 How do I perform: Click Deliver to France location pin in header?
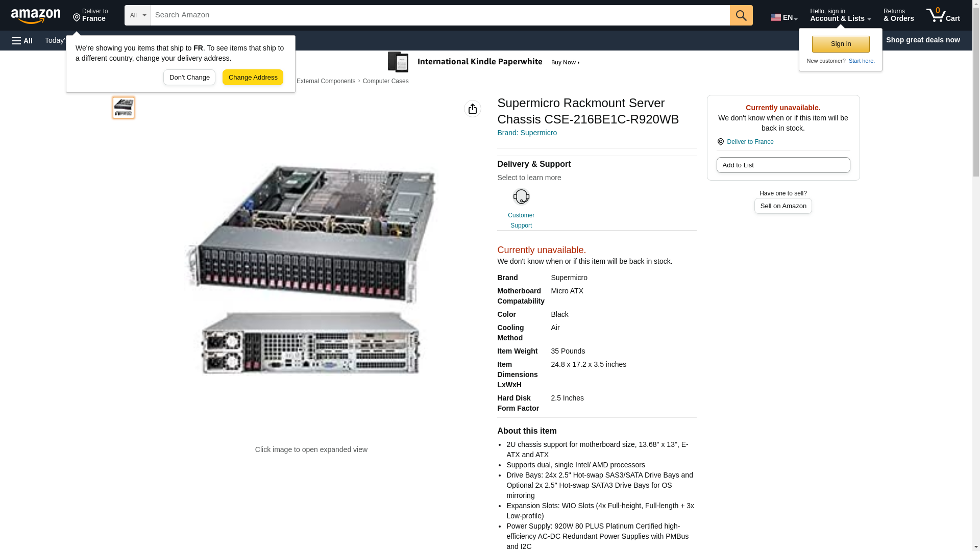point(90,15)
